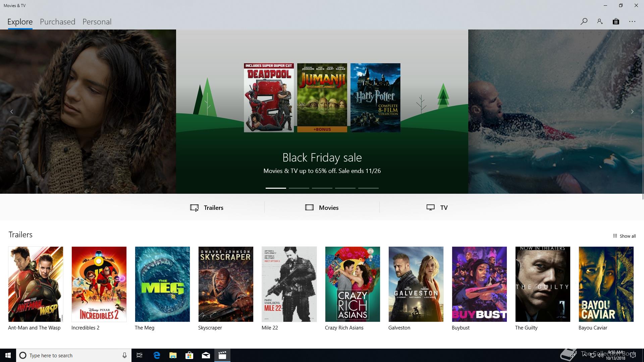Click the 'Bayou Caviar' title text

coord(593,328)
